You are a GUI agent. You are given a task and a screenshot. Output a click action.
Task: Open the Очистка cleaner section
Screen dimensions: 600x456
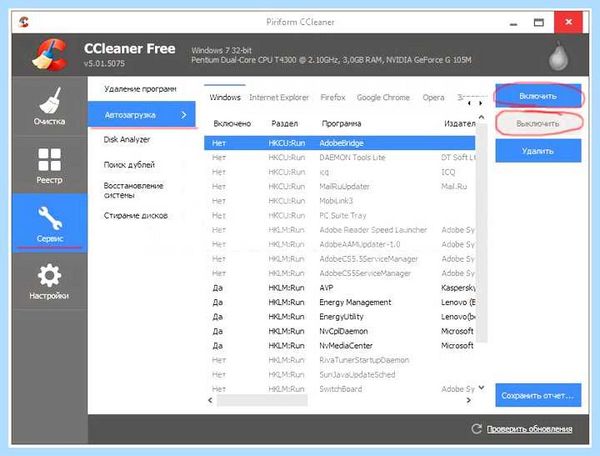pyautogui.click(x=49, y=106)
